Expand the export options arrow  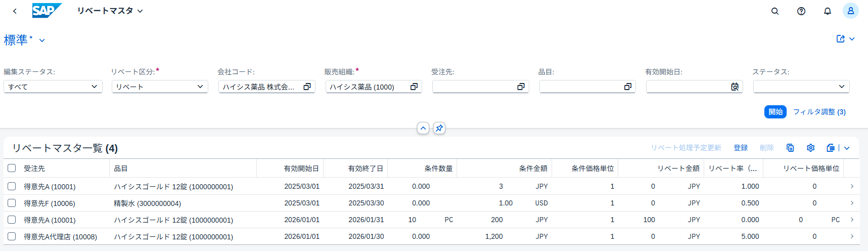tap(847, 148)
